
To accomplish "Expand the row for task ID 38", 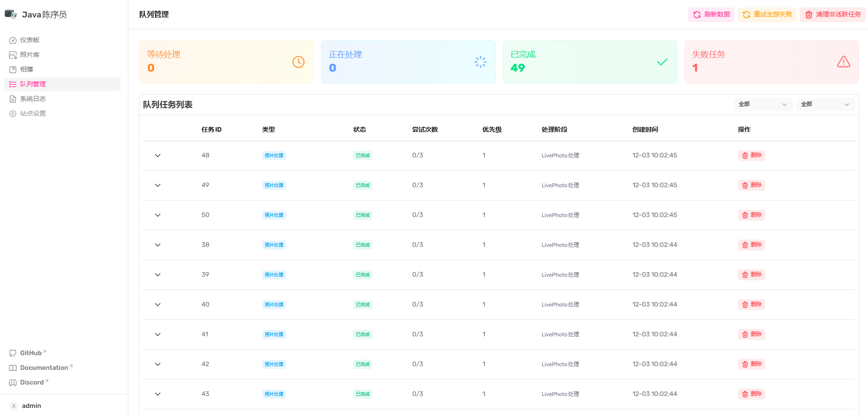I will click(158, 245).
